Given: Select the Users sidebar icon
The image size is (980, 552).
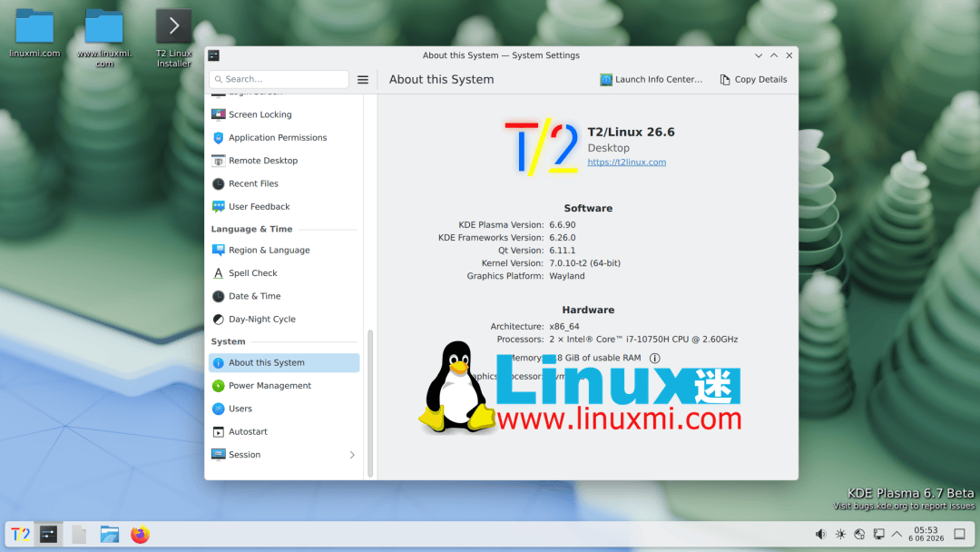Looking at the screenshot, I should tap(218, 409).
